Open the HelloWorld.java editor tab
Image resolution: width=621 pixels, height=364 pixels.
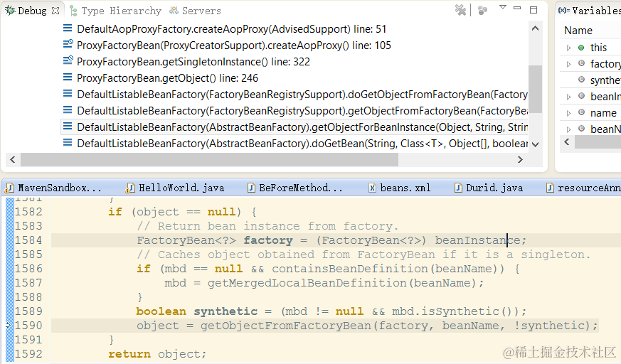click(176, 188)
